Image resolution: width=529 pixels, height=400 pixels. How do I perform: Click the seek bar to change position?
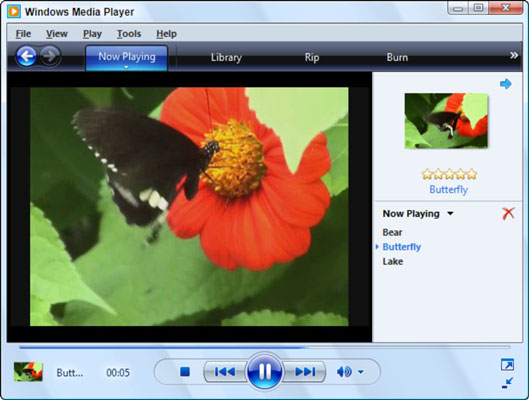(265, 347)
